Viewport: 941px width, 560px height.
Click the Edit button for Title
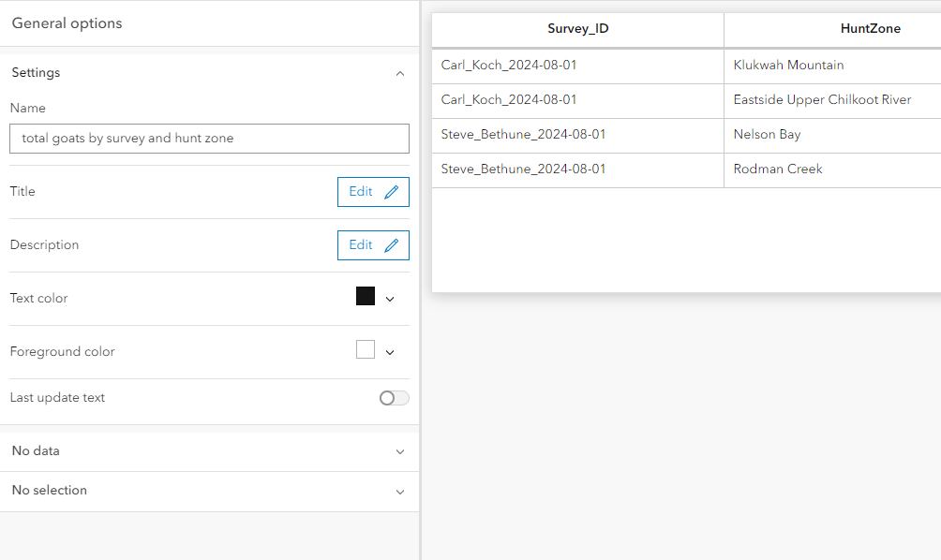(x=361, y=192)
